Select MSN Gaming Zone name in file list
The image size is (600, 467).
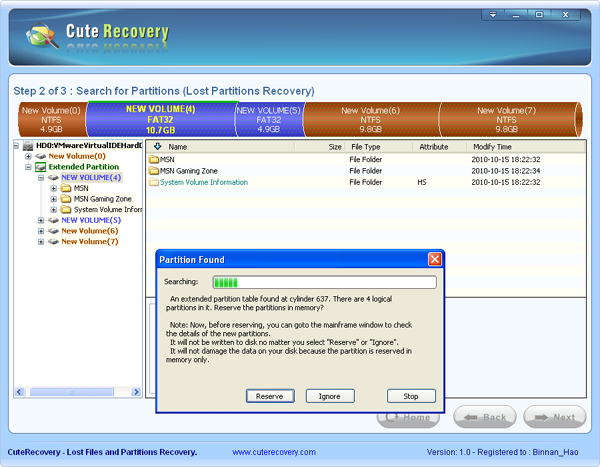189,171
